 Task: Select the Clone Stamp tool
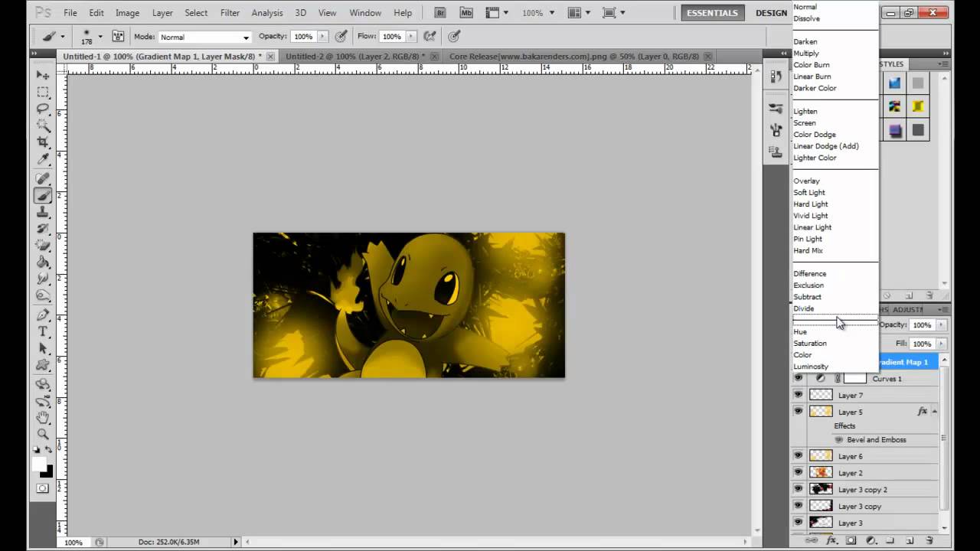click(x=43, y=212)
